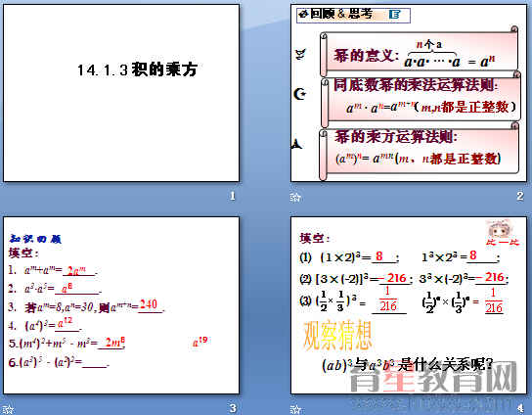Image resolution: width=532 pixels, height=415 pixels.
Task: Select slide 3 thumbnail titled 知识回顾
Action: pos(121,305)
